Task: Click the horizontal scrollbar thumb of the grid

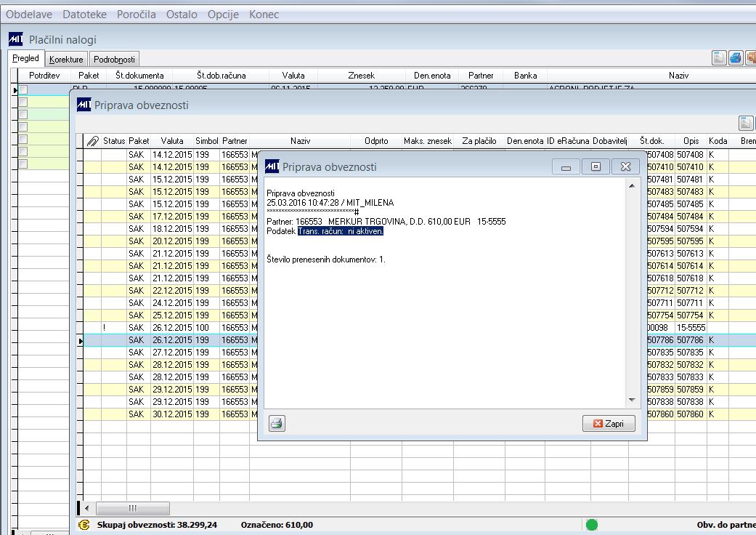Action: 133,507
